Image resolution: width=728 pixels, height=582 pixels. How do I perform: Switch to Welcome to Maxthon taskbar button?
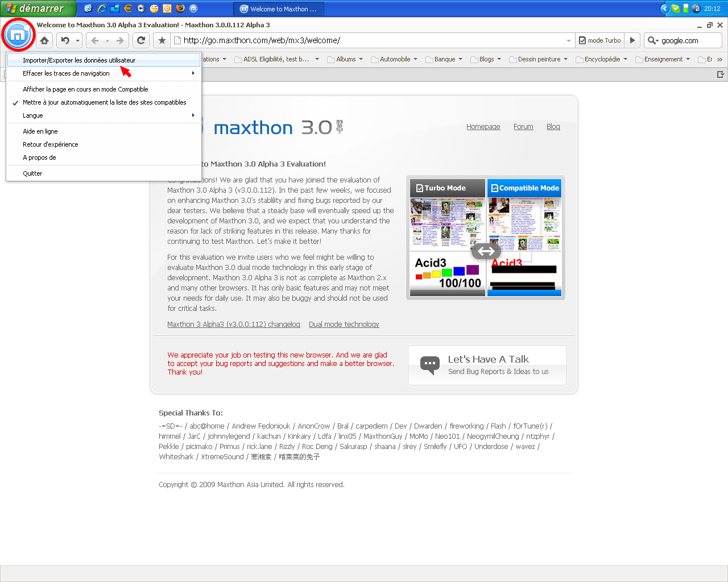click(278, 9)
